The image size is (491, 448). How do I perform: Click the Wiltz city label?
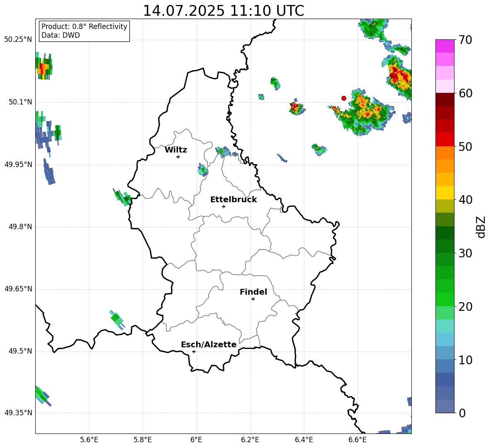click(x=176, y=150)
